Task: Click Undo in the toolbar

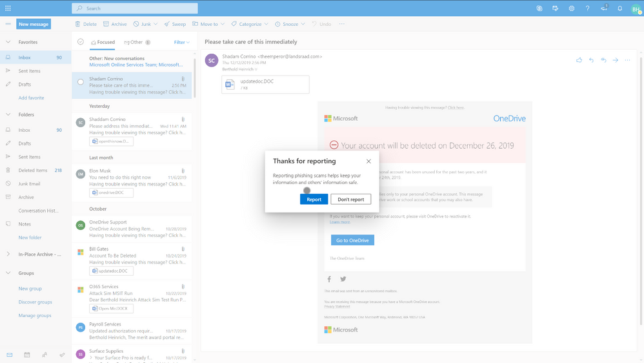Action: [x=321, y=24]
